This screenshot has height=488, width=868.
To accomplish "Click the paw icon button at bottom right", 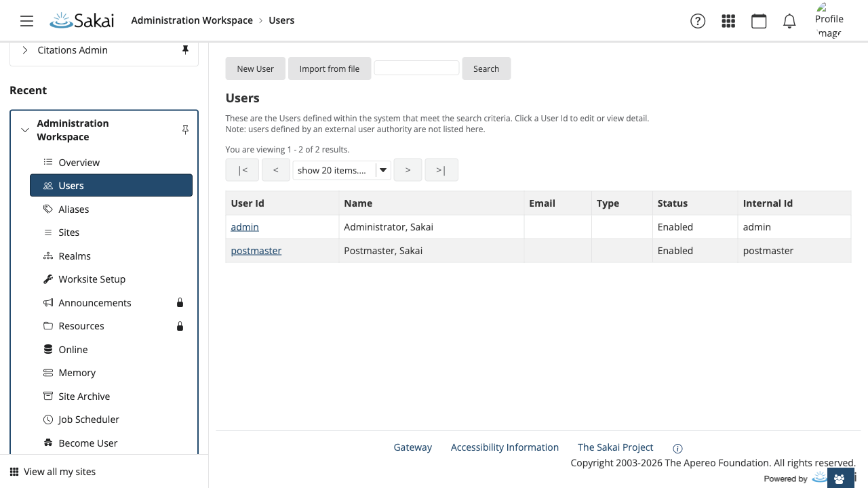I will point(840,479).
